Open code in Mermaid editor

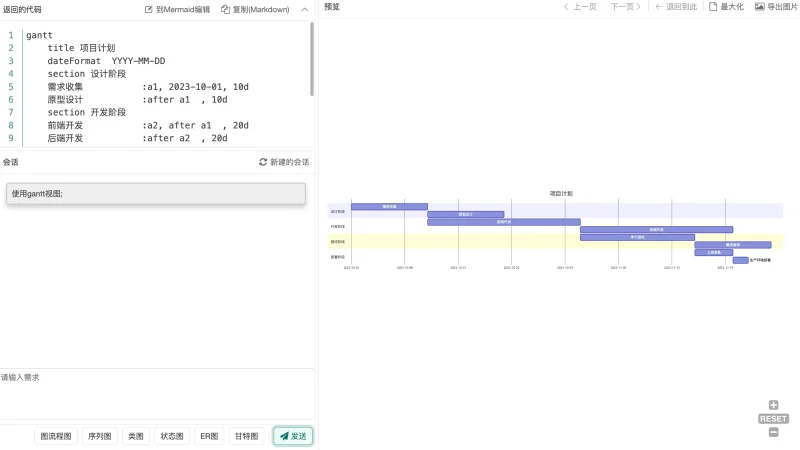tap(177, 9)
